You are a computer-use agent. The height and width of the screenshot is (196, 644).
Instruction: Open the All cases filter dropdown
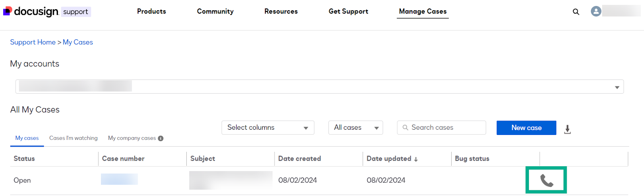click(x=355, y=128)
